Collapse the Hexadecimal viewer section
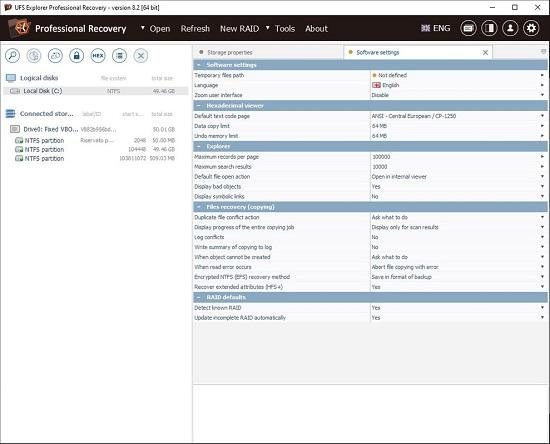 [x=199, y=106]
